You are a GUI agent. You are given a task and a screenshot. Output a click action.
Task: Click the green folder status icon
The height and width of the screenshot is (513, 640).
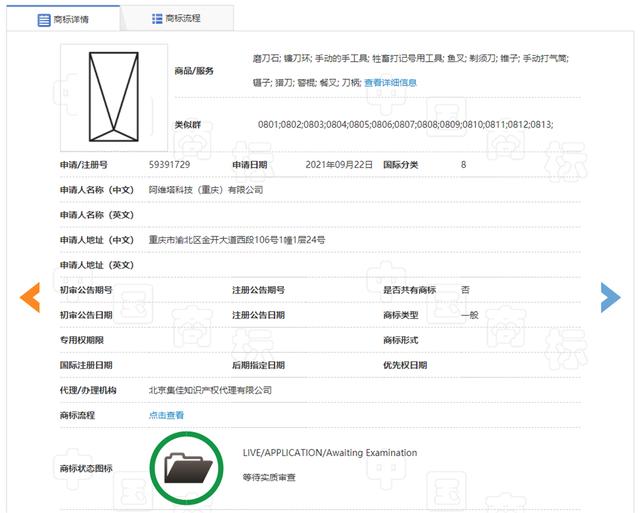[x=187, y=468]
